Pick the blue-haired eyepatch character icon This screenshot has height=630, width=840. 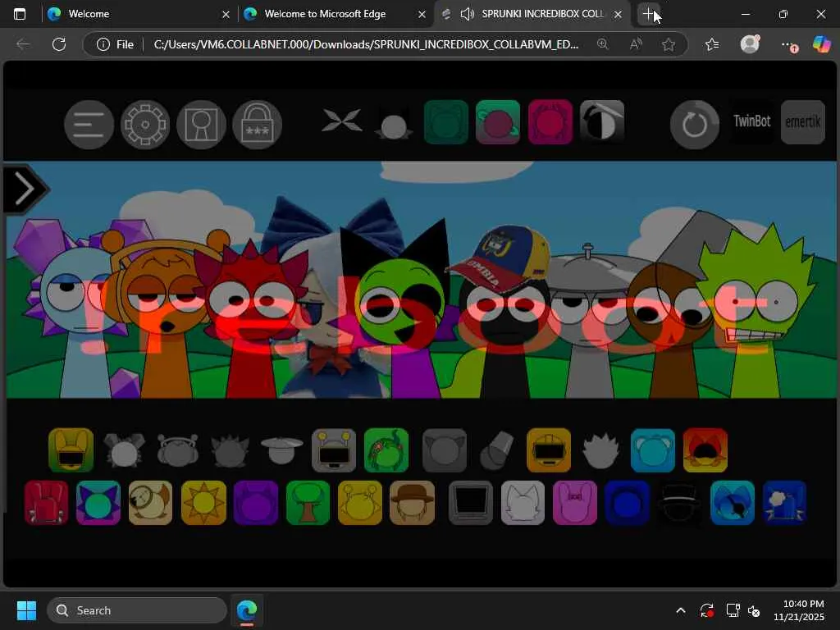pyautogui.click(x=733, y=503)
